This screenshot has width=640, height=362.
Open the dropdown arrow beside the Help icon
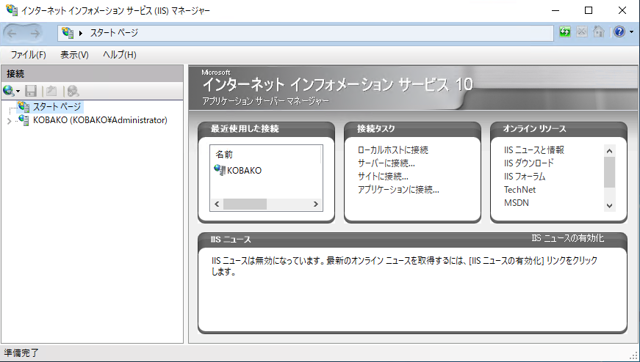(x=631, y=32)
